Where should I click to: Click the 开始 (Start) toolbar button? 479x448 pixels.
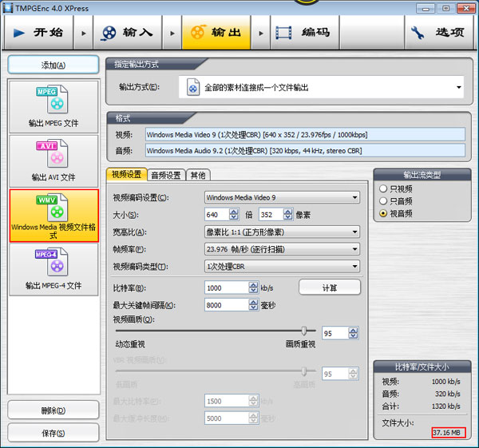pos(38,33)
